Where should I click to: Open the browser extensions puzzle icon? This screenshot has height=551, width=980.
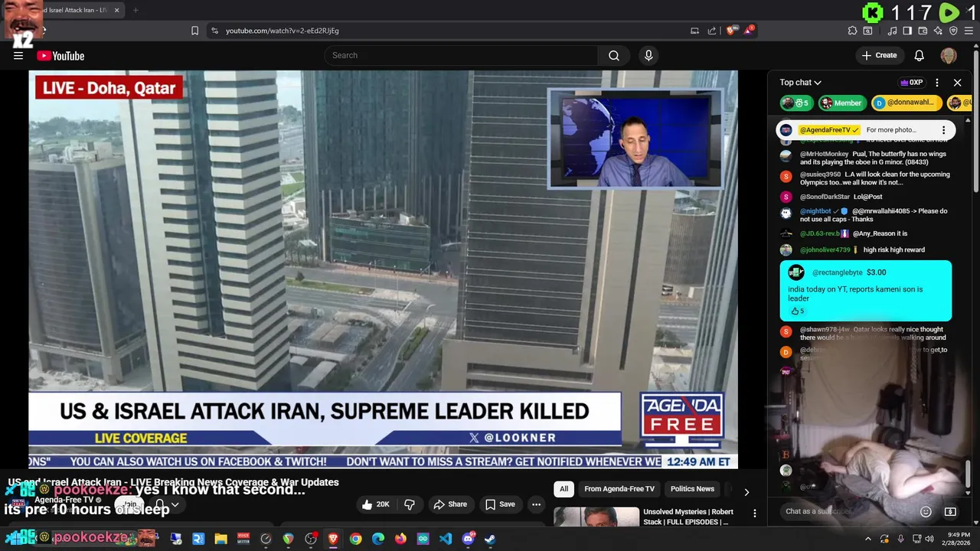pos(852,31)
